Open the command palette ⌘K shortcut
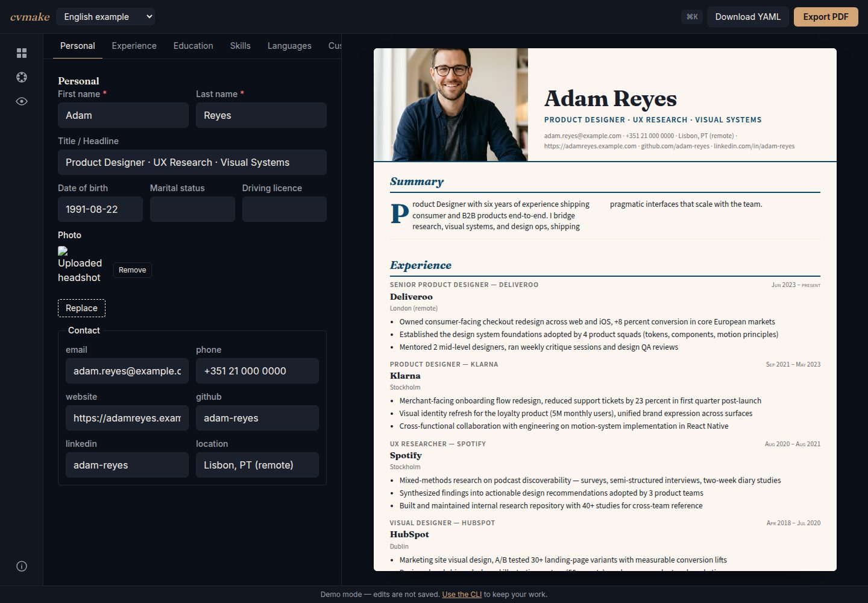This screenshot has width=868, height=603. (x=692, y=17)
